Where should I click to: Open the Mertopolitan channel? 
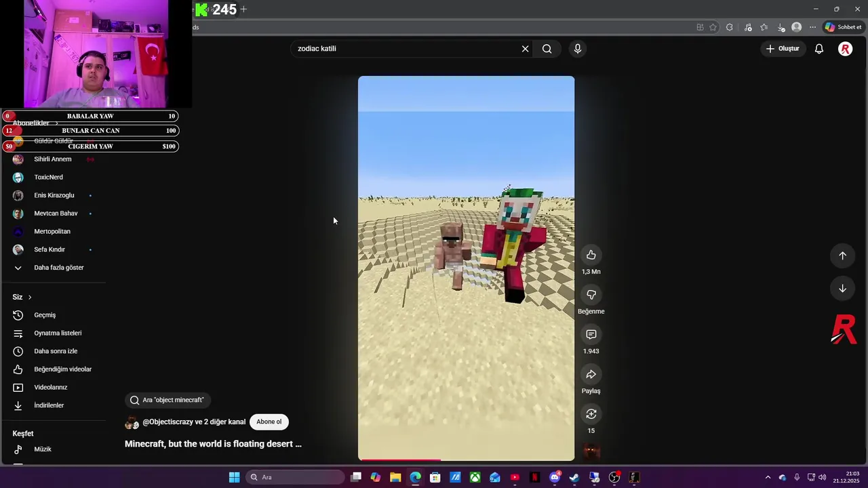click(x=53, y=232)
